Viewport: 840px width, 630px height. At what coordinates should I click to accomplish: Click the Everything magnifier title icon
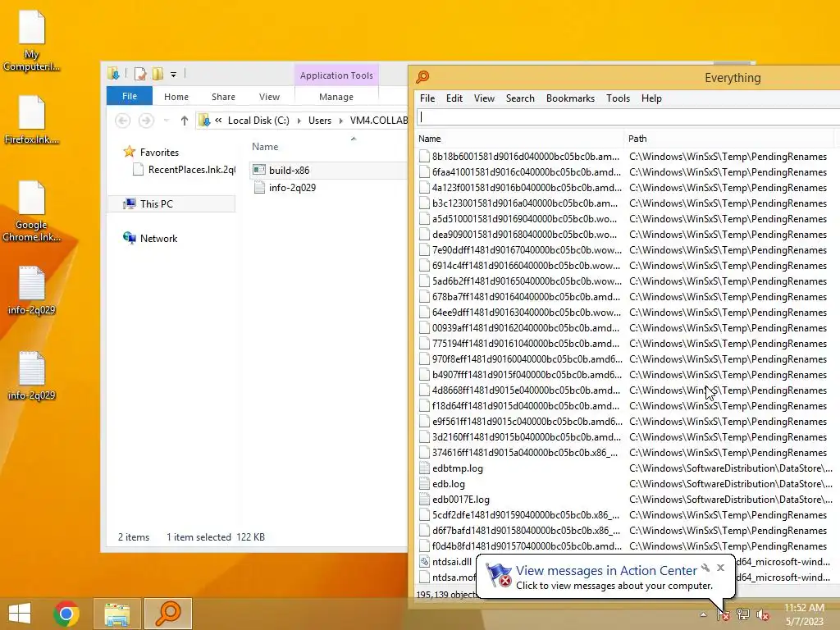[422, 77]
